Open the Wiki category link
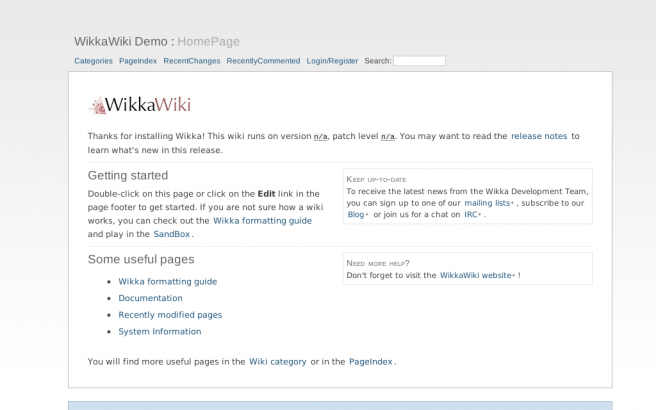 [278, 362]
